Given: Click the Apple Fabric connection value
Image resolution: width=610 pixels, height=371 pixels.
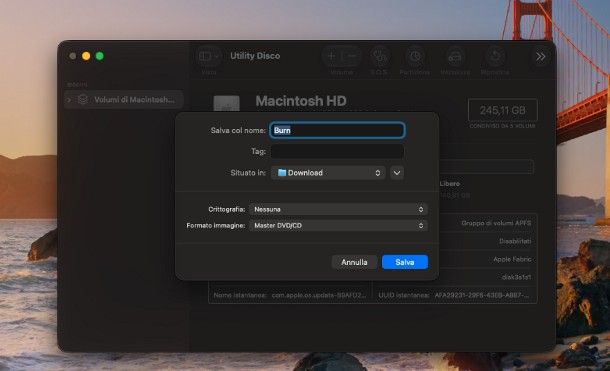Looking at the screenshot, I should (512, 259).
